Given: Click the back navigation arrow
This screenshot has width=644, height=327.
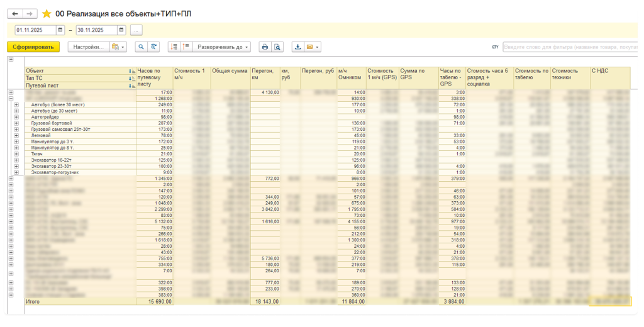Looking at the screenshot, I should coord(15,13).
